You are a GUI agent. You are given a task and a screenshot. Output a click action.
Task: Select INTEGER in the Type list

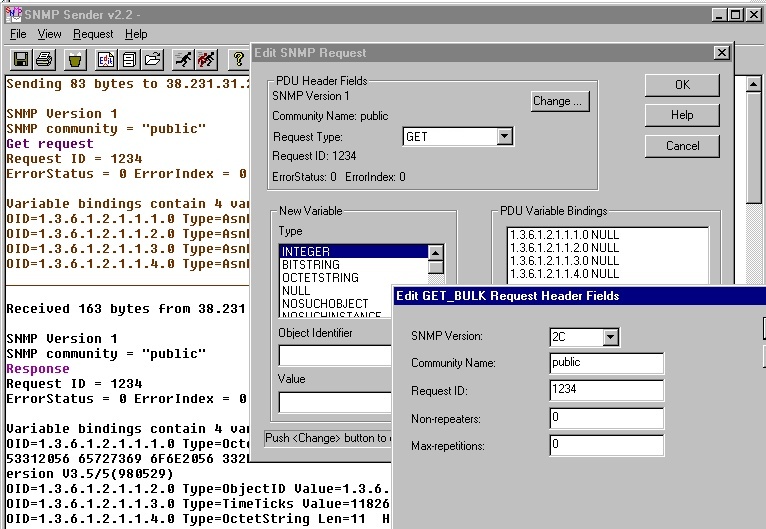pos(352,252)
